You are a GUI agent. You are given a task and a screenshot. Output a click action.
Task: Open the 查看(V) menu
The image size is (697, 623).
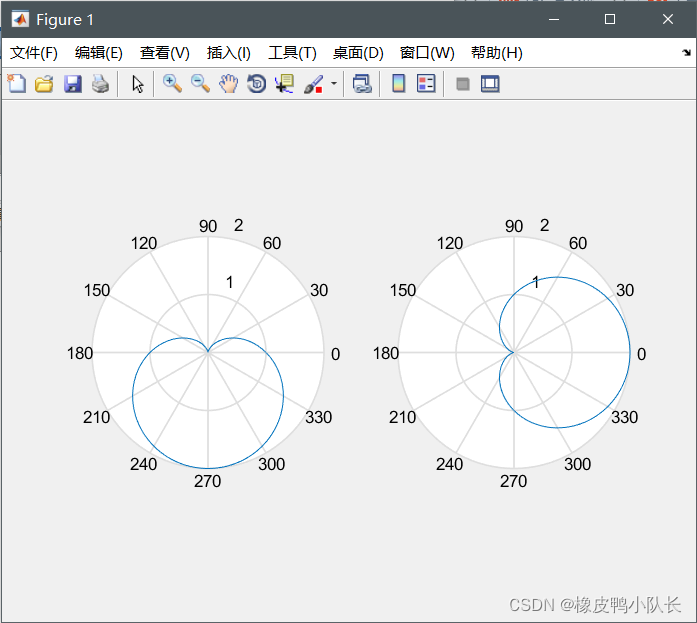pos(165,53)
